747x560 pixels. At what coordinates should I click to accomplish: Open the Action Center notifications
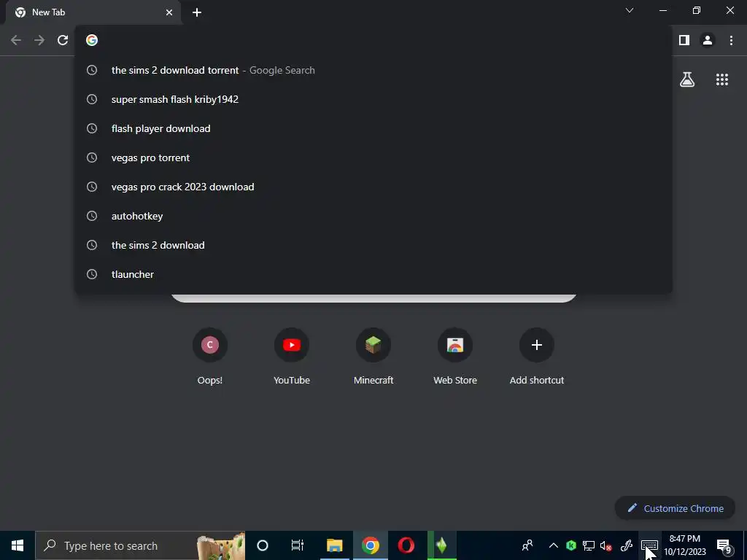(x=724, y=545)
